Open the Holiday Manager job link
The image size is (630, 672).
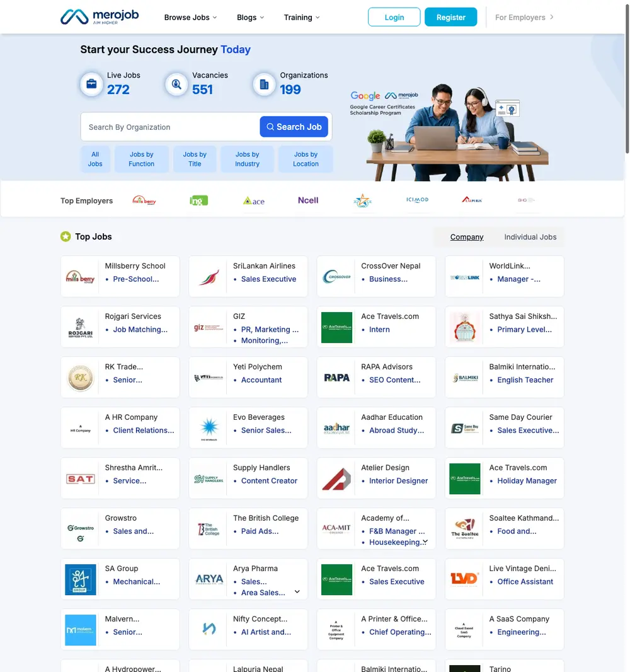click(x=527, y=481)
